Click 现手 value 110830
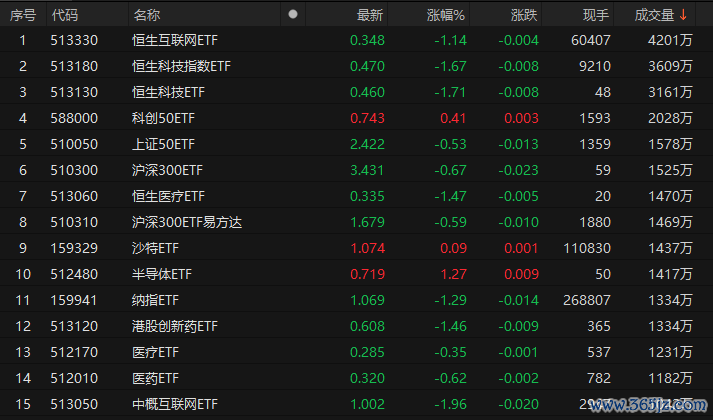The image size is (713, 420). [587, 248]
